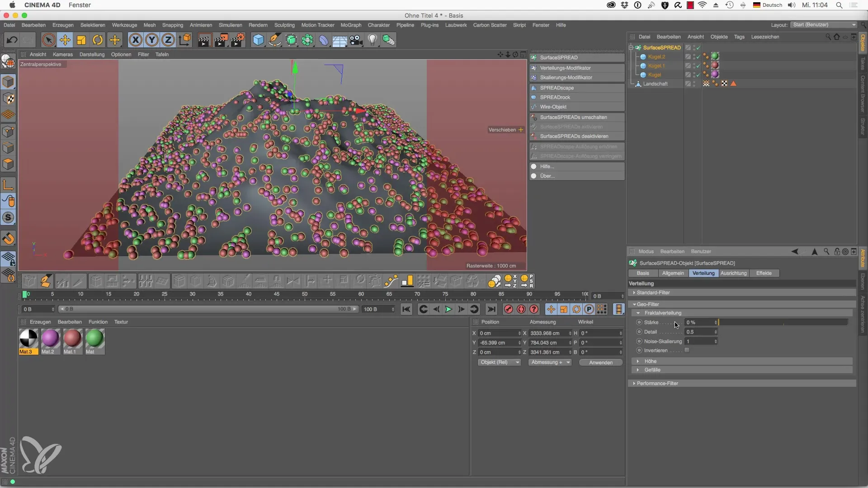Toggle the Stärke animation dot
The width and height of the screenshot is (868, 488).
pyautogui.click(x=639, y=323)
